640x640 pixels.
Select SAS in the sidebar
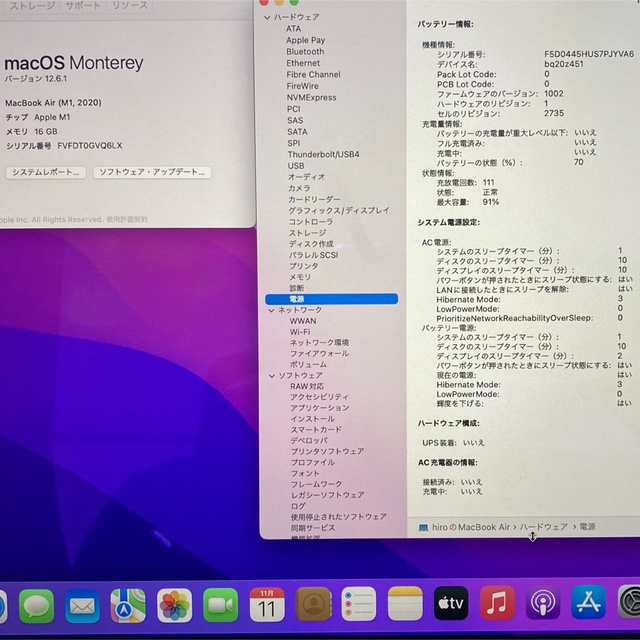(x=295, y=120)
